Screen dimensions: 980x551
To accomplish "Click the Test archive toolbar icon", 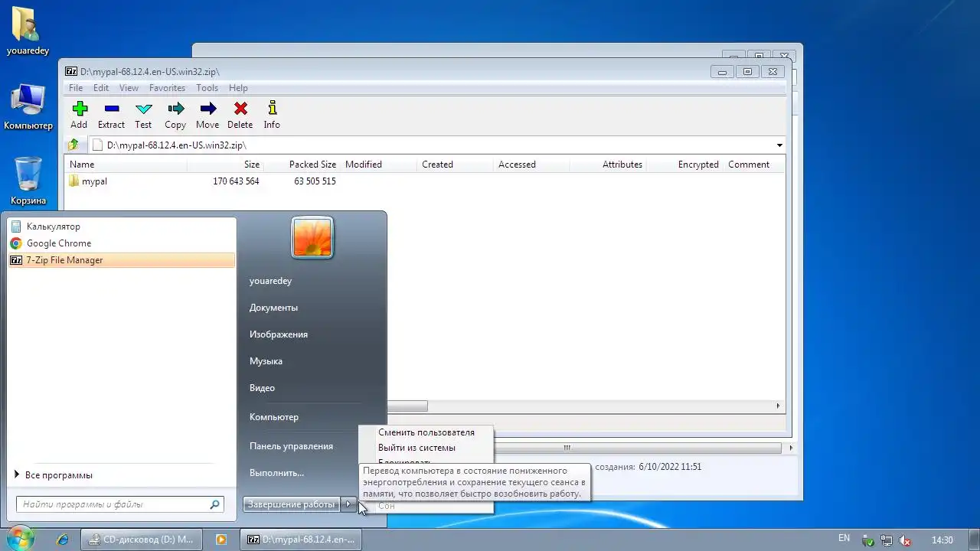I will point(143,109).
